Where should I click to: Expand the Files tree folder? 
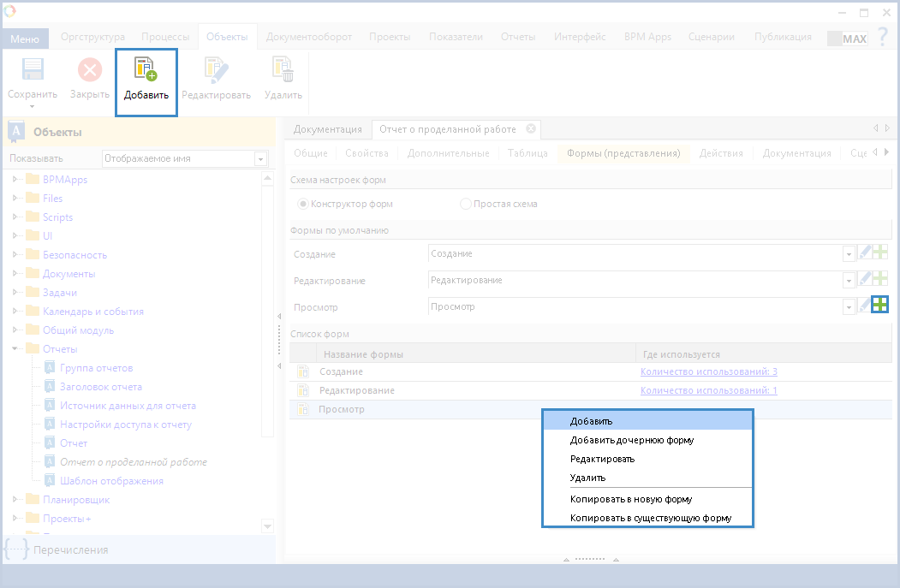coord(15,198)
